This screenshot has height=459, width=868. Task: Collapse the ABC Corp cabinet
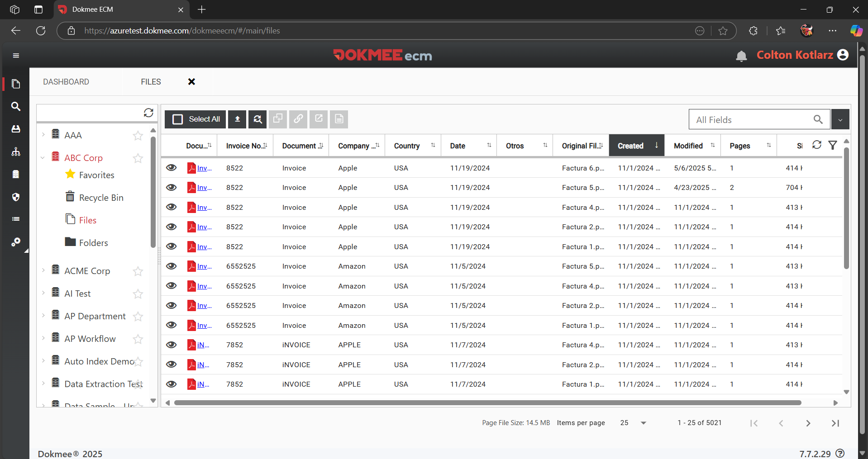pyautogui.click(x=43, y=157)
